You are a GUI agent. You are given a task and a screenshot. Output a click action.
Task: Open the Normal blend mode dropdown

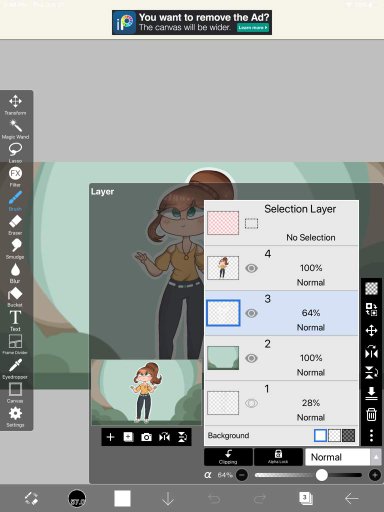click(342, 457)
